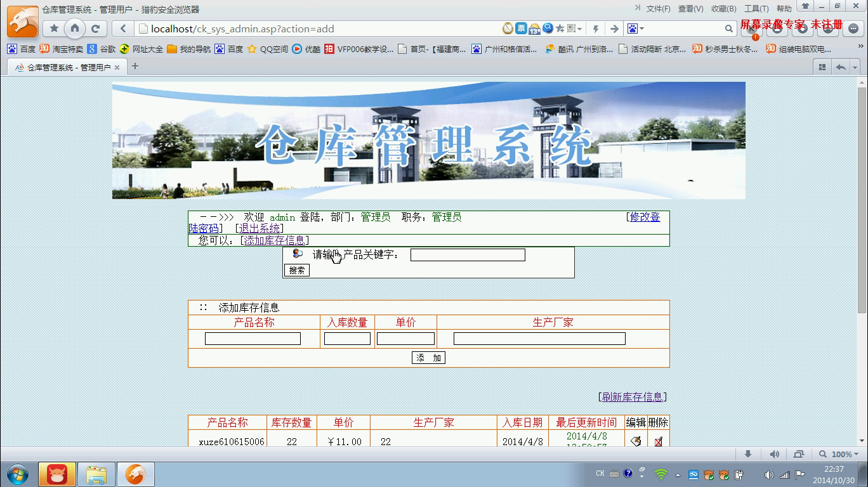868x487 pixels.
Task: Open the 优酷 bookmark
Action: (306, 49)
